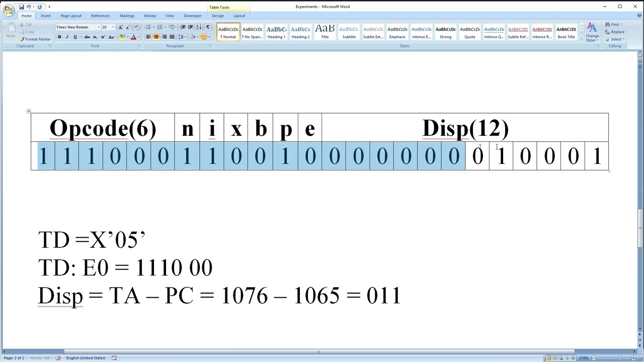Shrink font size

[128, 27]
